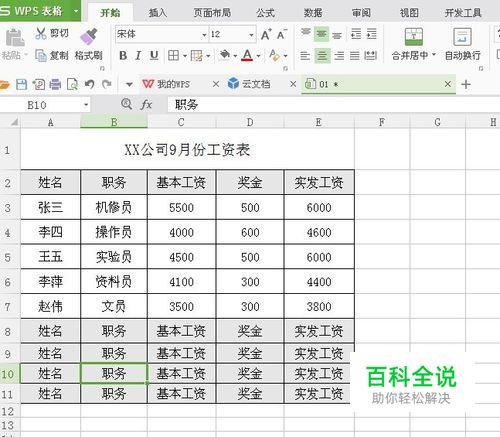The image size is (500, 437).
Task: Toggle Underline formatting
Action: click(154, 55)
